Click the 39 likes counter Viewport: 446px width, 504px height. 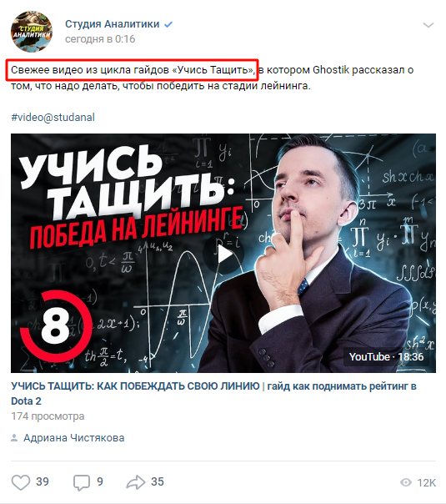point(43,481)
